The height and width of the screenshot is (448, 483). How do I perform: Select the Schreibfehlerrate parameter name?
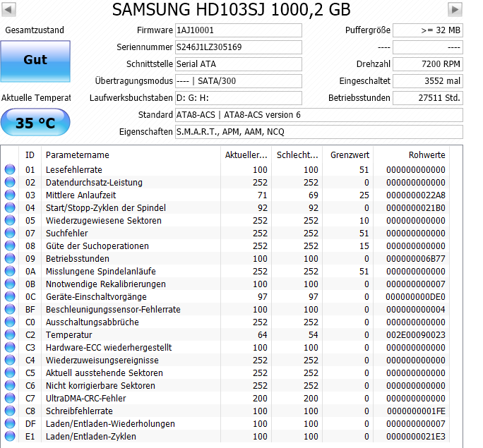(x=79, y=411)
